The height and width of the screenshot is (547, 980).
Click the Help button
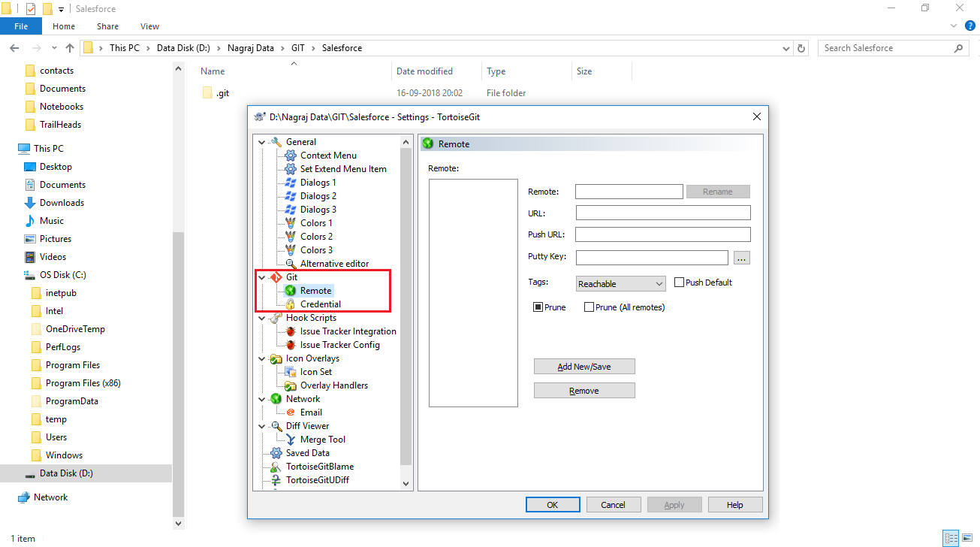(735, 505)
